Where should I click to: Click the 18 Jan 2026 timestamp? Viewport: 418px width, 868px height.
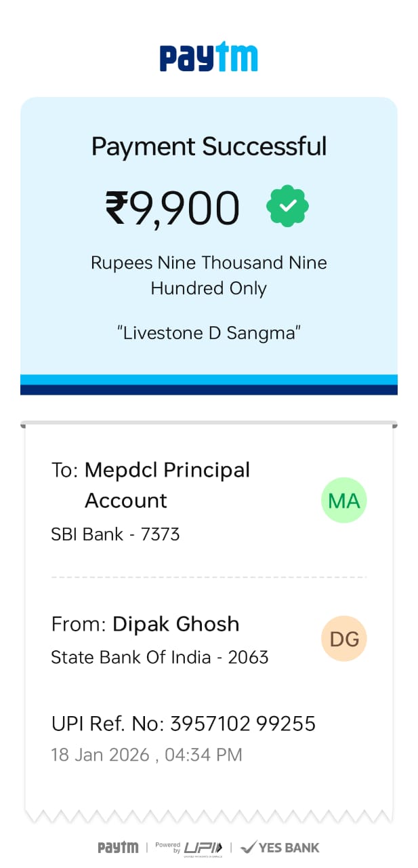[146, 755]
